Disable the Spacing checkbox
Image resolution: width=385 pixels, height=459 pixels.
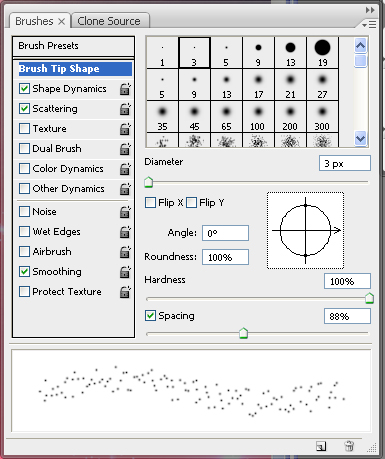[x=150, y=315]
